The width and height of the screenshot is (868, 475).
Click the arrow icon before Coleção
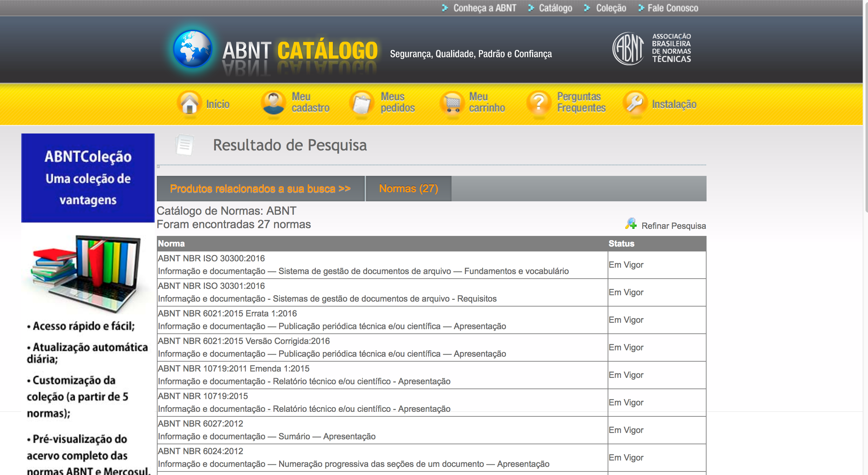pos(587,8)
